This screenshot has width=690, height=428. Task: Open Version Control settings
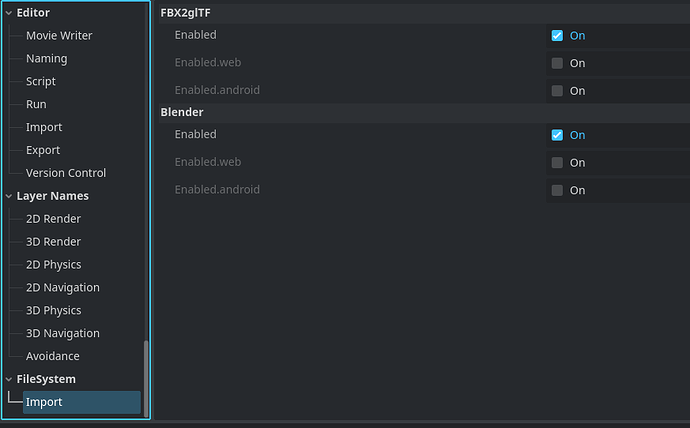click(x=66, y=173)
